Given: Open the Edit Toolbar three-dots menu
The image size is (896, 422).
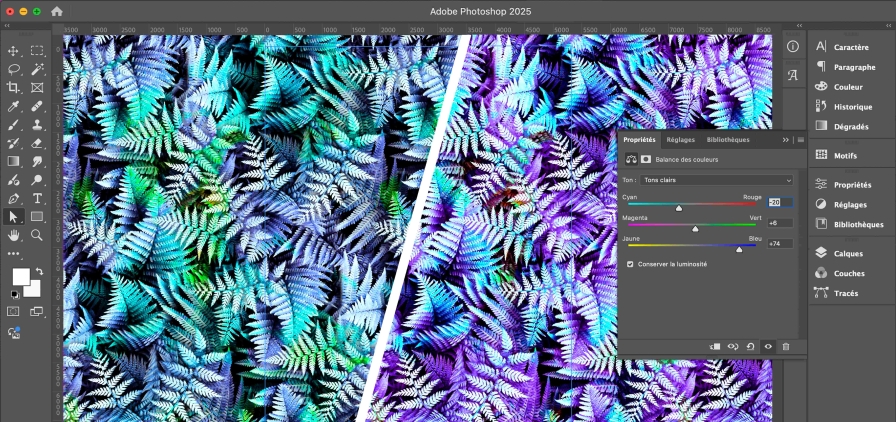Looking at the screenshot, I should coord(13,253).
